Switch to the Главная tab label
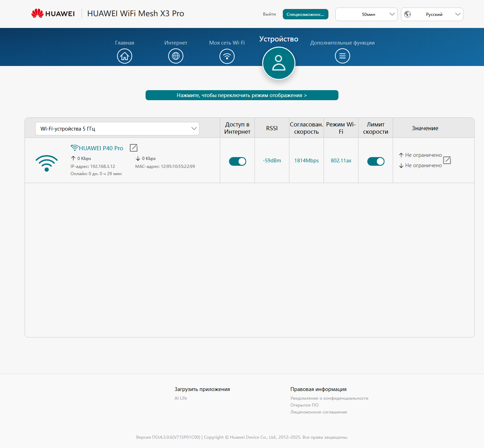This screenshot has width=484, height=448. pos(124,43)
